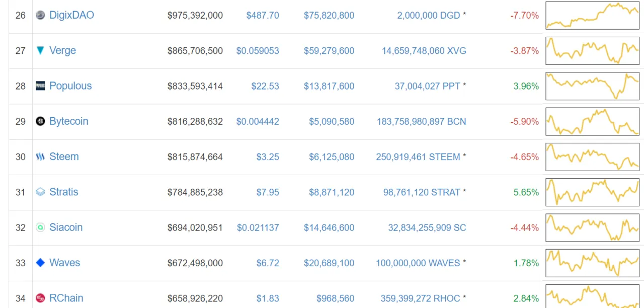Click RChain volume $968,560
Screen dimensions: 644x308
(336, 298)
